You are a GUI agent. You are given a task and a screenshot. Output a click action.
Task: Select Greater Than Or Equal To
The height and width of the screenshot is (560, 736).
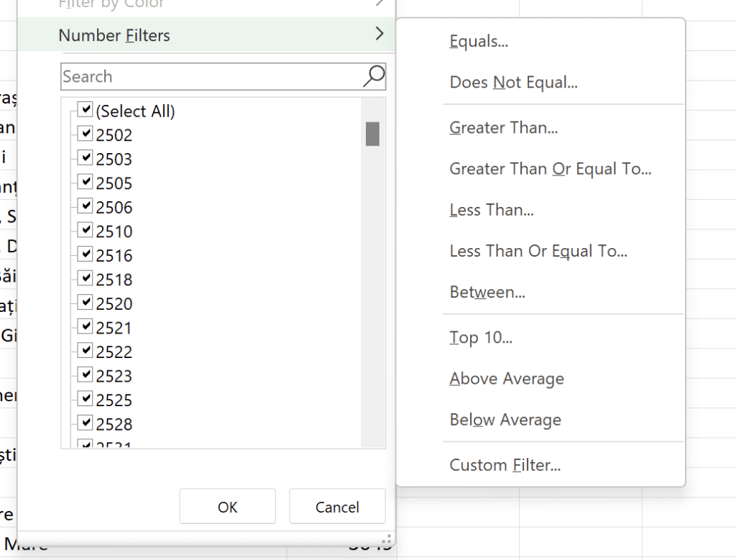pos(551,168)
